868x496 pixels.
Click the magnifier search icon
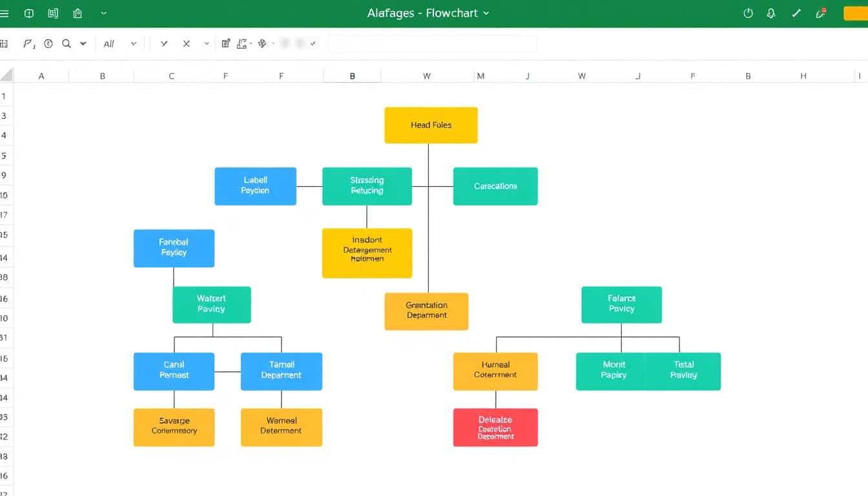coord(67,44)
